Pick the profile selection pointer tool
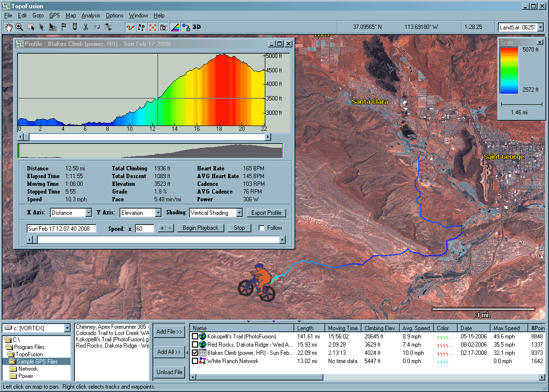549x392 pixels. coord(53,27)
